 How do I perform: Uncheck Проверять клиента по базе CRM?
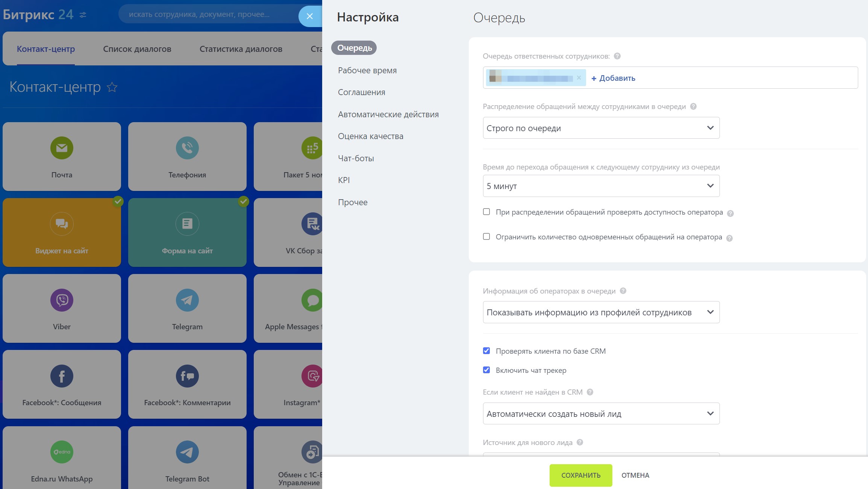click(x=486, y=351)
